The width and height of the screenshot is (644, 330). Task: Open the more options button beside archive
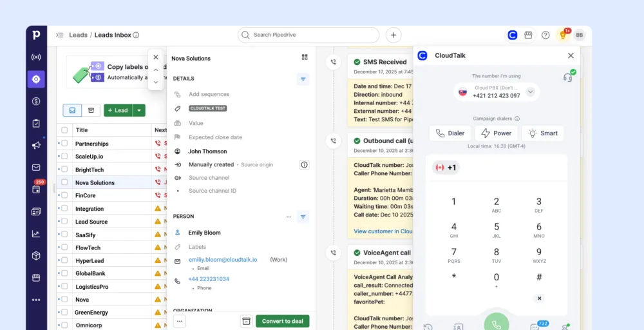180,322
